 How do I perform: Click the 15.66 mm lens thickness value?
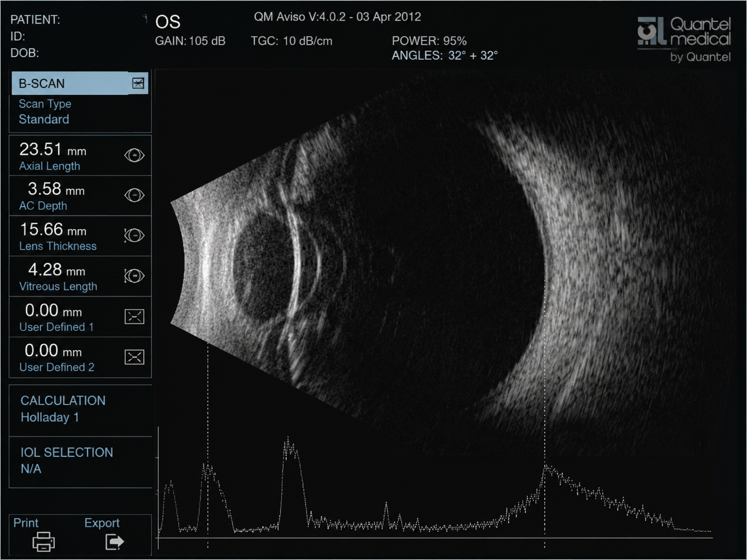coord(53,229)
